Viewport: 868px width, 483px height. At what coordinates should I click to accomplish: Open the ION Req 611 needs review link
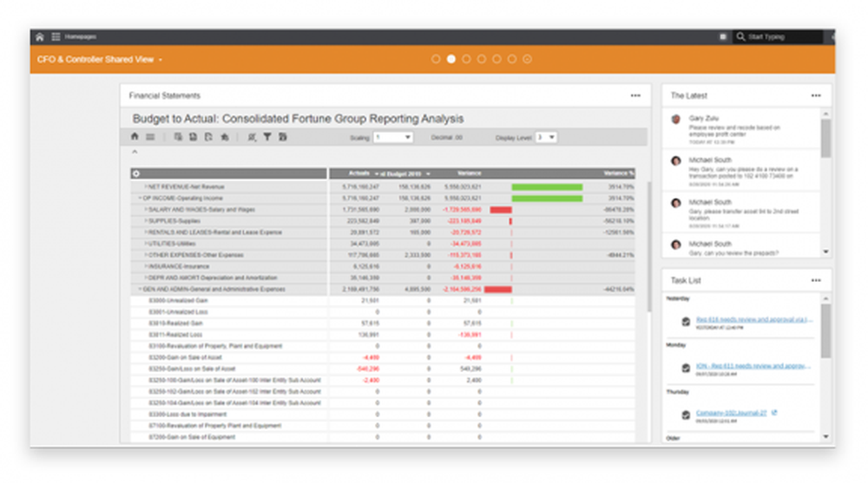753,366
